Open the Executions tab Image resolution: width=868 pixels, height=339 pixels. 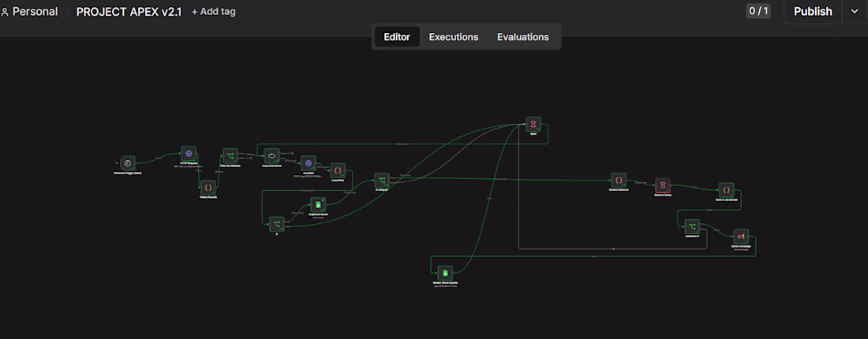(454, 37)
